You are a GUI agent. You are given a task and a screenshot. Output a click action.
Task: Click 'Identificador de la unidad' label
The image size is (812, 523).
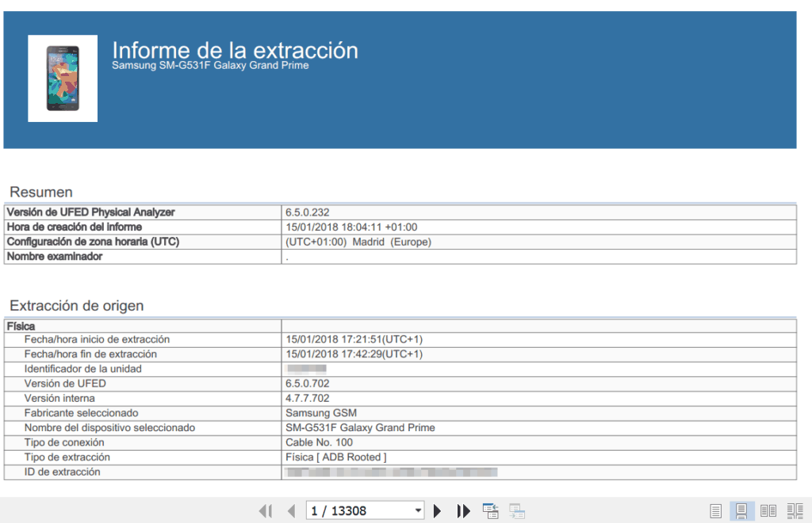tap(82, 368)
